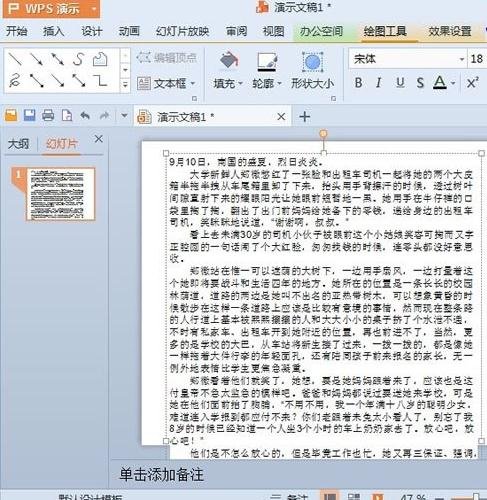487x500 pixels.
Task: Select the elbow connector shape
Action: pyautogui.click(x=100, y=80)
